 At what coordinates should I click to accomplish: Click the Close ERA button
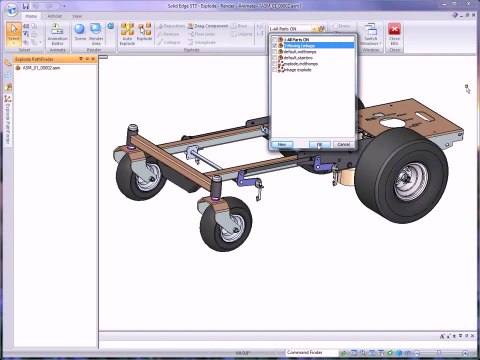pyautogui.click(x=394, y=34)
